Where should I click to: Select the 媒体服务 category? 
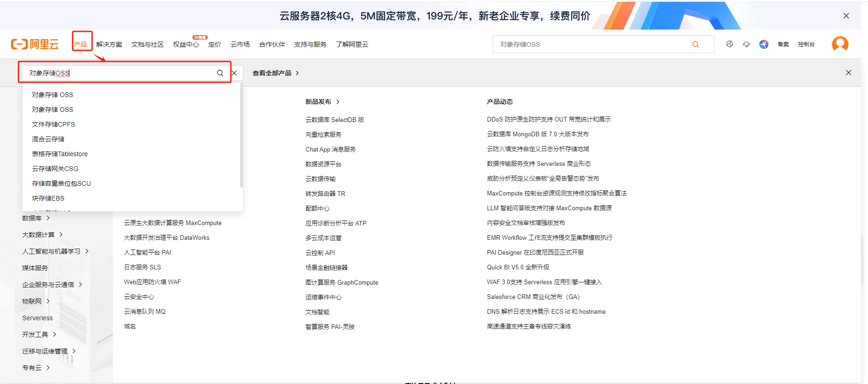click(x=35, y=268)
